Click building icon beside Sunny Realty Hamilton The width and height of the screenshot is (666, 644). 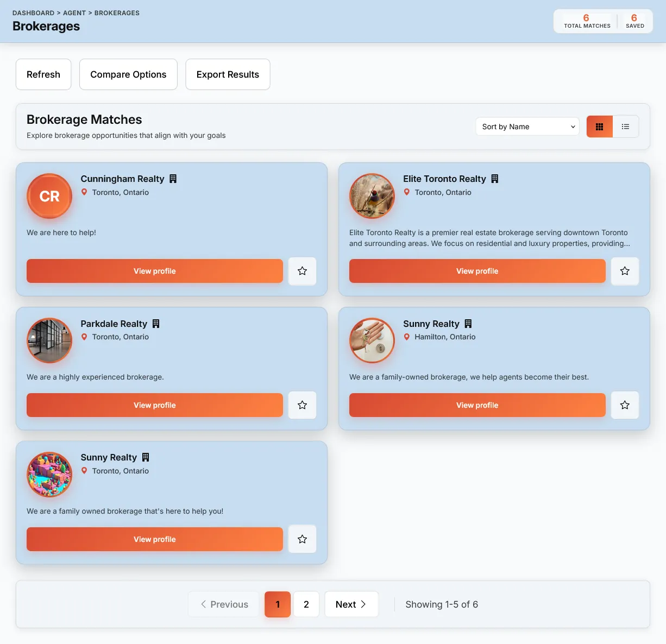468,324
